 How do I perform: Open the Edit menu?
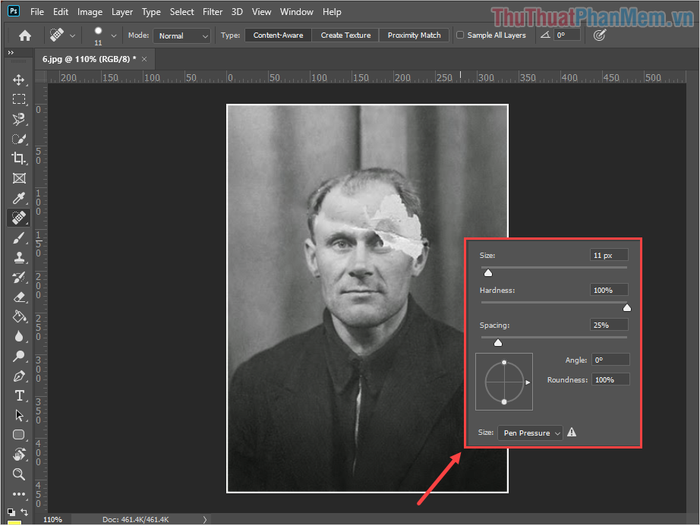61,12
